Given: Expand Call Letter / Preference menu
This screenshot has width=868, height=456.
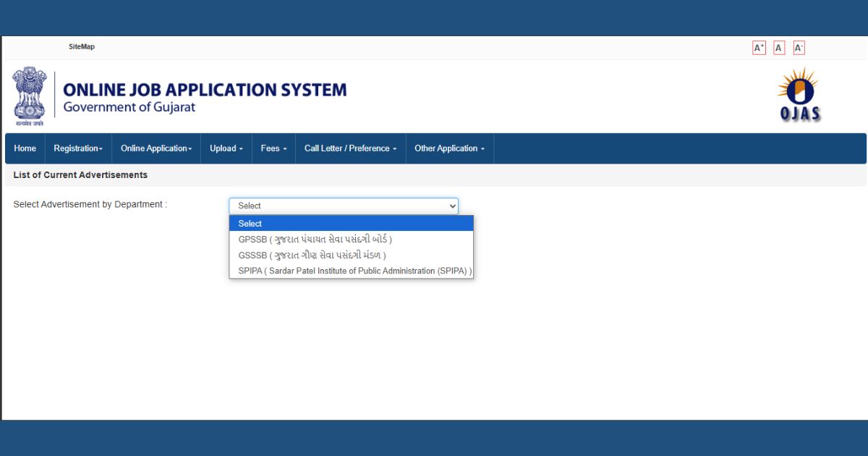Looking at the screenshot, I should pos(350,148).
